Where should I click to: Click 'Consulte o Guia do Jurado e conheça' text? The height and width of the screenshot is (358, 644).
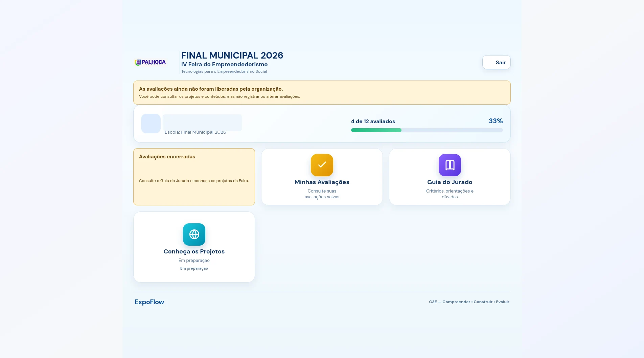pyautogui.click(x=194, y=181)
